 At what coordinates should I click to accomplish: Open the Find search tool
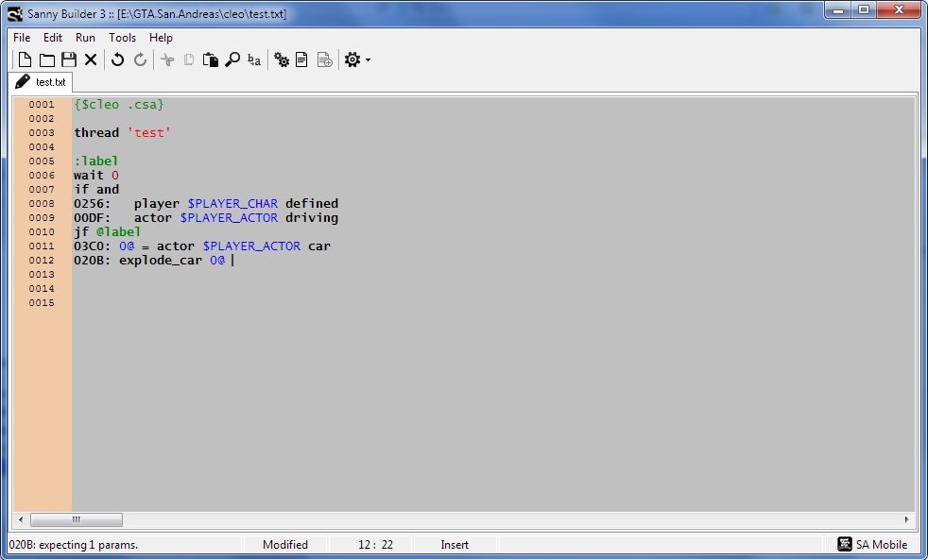(232, 59)
